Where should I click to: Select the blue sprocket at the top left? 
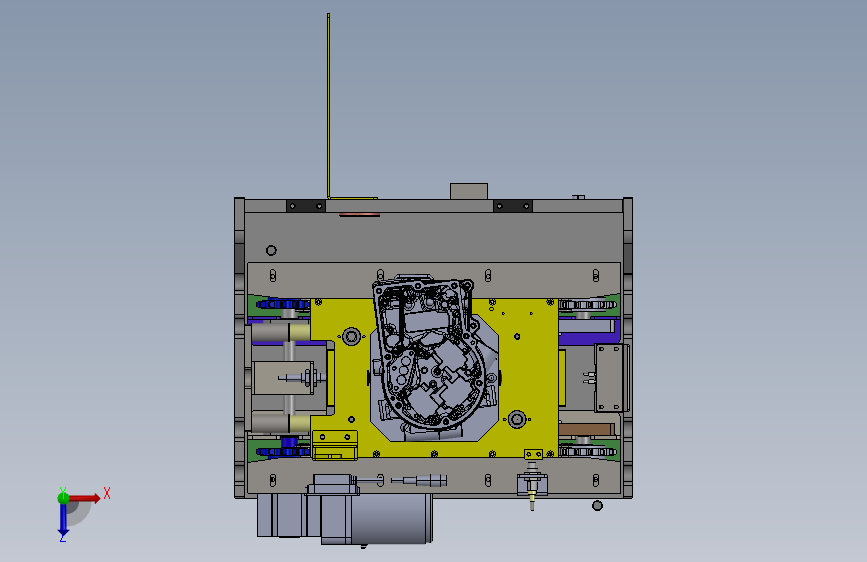click(283, 304)
